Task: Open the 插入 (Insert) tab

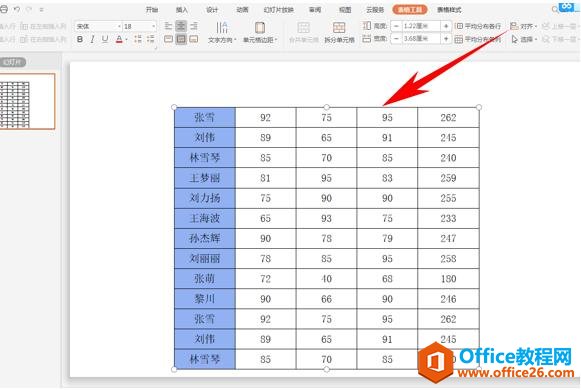Action: [x=182, y=10]
